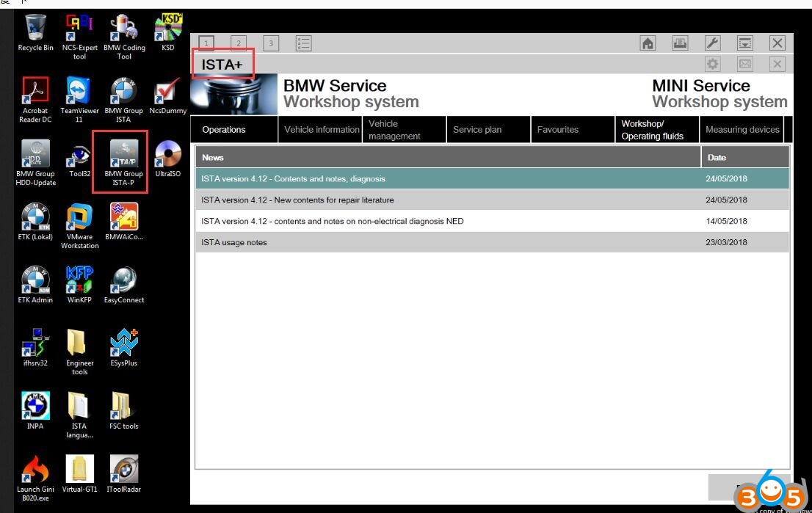
Task: Open the ISTA home screen icon
Action: coord(648,43)
